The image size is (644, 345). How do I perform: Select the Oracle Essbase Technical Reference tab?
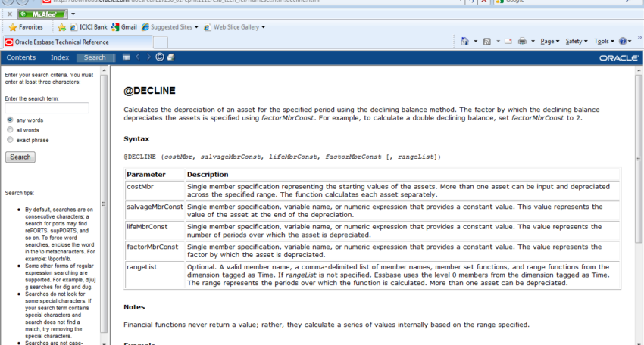(77, 42)
